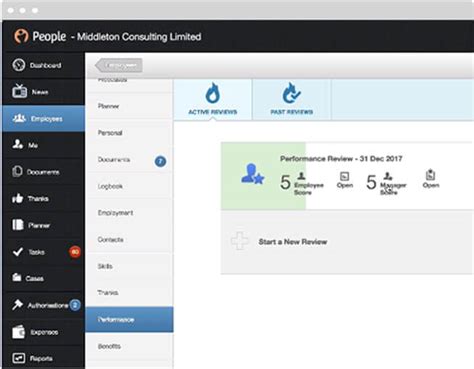Viewport: 474px width, 369px height.
Task: Open Dashboard via its gauge icon
Action: pos(19,65)
